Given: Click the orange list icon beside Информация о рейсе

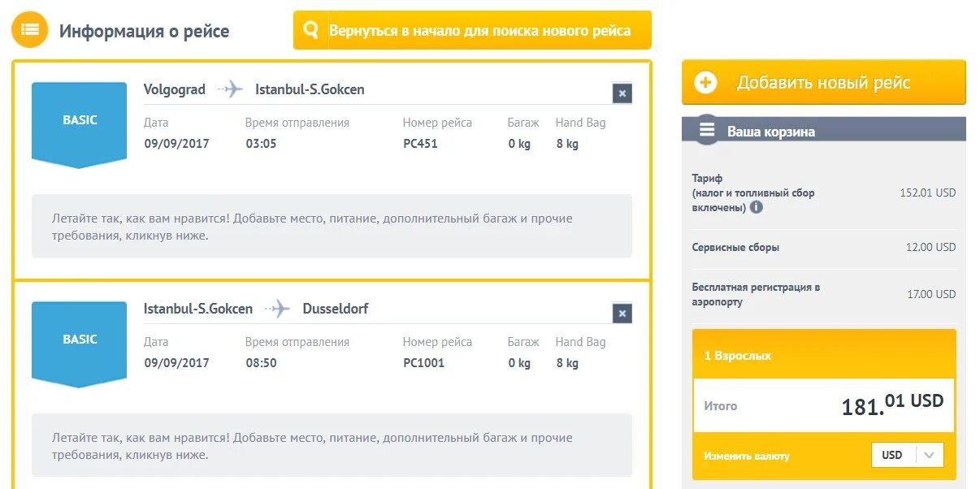Looking at the screenshot, I should point(30,30).
